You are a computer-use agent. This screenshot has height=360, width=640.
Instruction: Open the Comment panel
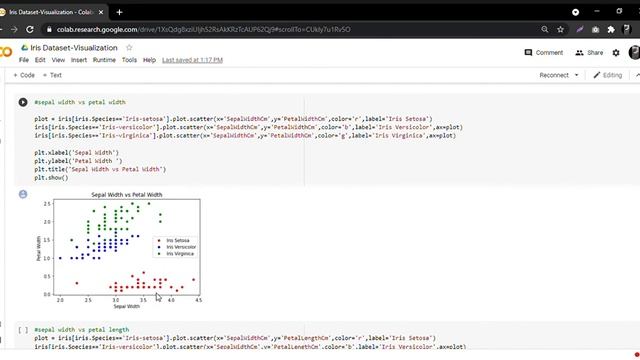click(x=544, y=53)
